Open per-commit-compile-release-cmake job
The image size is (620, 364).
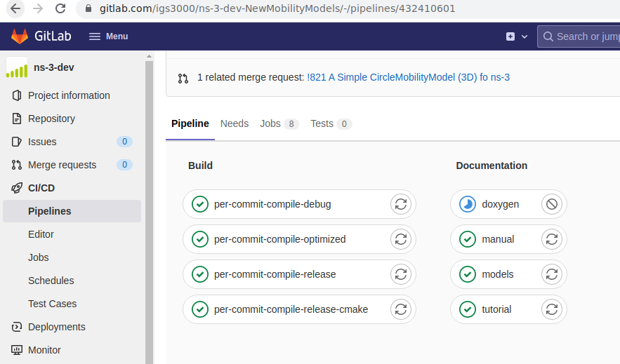pos(291,309)
